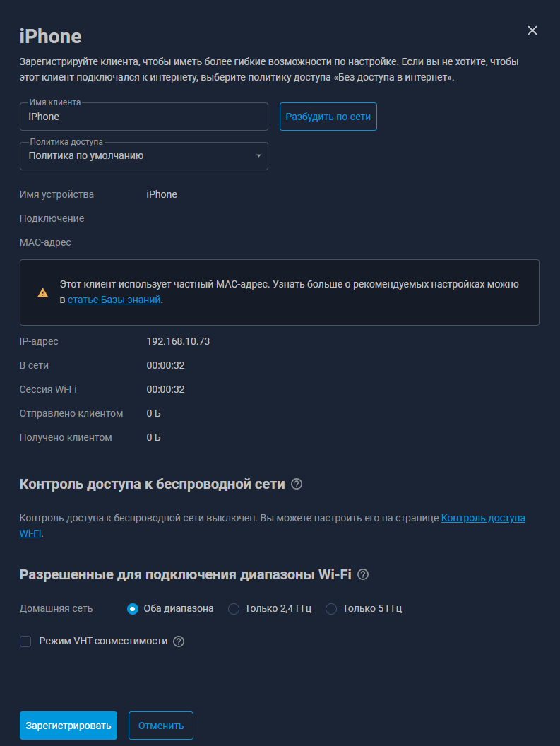Close the iPhone client dialog
This screenshot has width=560, height=746.
click(532, 30)
